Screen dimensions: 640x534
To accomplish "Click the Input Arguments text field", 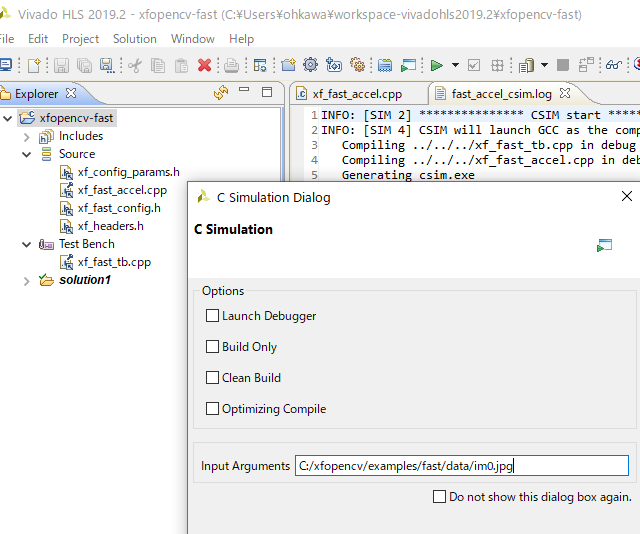I will point(460,465).
